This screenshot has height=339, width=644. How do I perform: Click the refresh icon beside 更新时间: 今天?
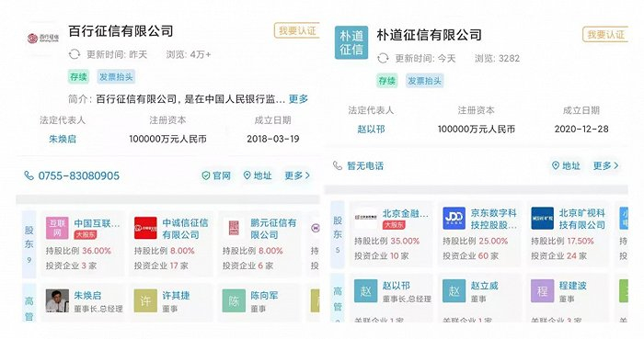tap(383, 58)
